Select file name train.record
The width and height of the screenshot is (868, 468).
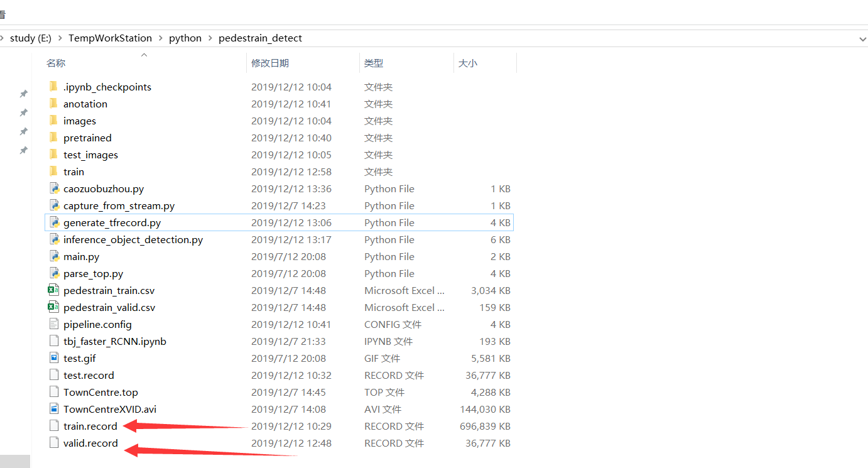point(90,426)
